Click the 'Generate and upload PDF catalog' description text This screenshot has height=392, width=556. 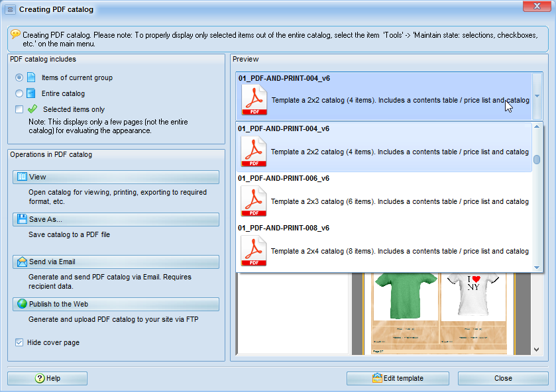(113, 319)
